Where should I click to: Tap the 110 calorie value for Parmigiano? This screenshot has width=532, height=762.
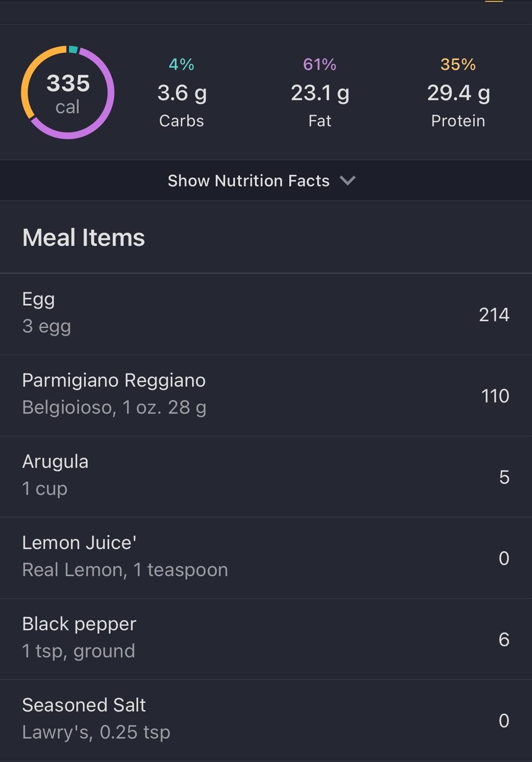pyautogui.click(x=495, y=396)
